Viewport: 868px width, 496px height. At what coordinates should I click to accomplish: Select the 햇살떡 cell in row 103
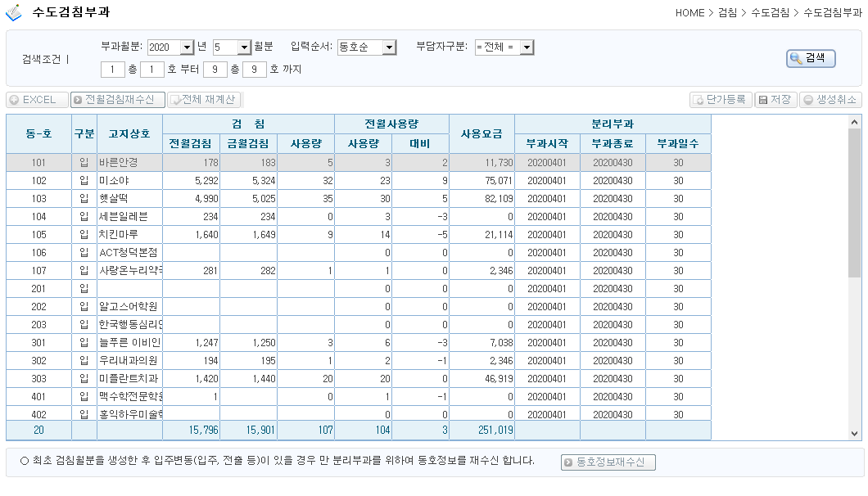pos(129,199)
